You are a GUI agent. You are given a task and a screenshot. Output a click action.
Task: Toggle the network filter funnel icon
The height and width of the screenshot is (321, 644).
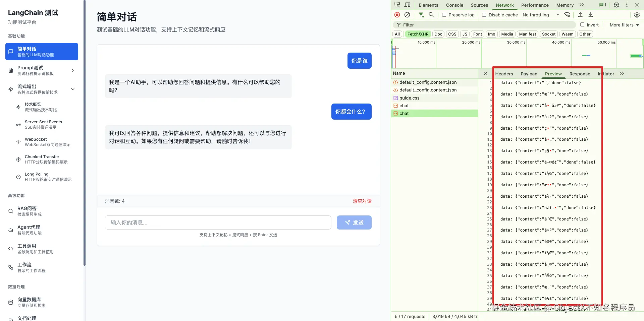[421, 15]
